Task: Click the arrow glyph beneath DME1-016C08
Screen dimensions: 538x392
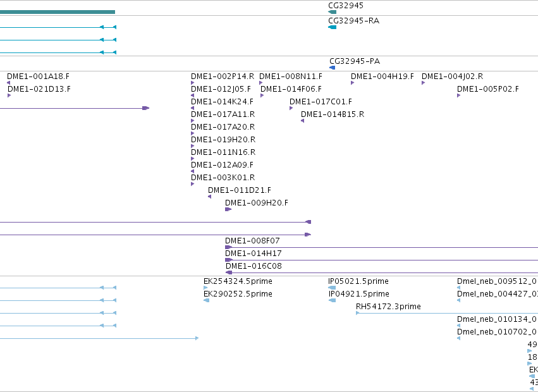Action: 228,273
